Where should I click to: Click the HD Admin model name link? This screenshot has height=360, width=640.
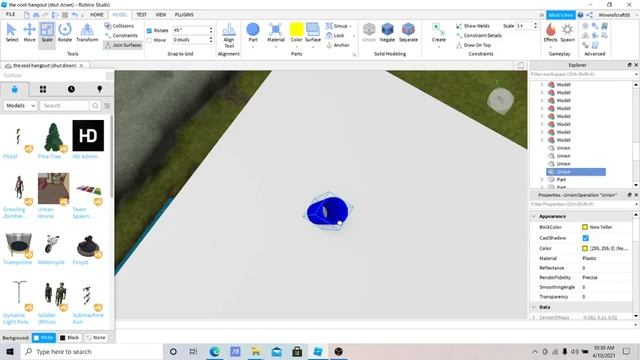click(x=85, y=156)
